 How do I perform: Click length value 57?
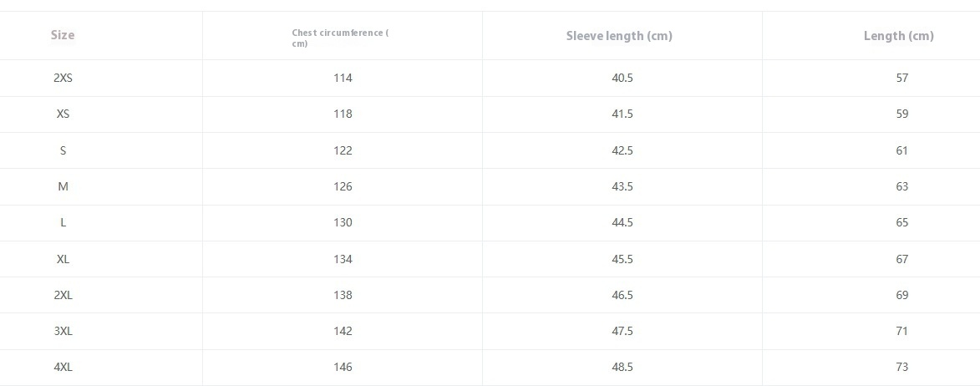(x=902, y=78)
